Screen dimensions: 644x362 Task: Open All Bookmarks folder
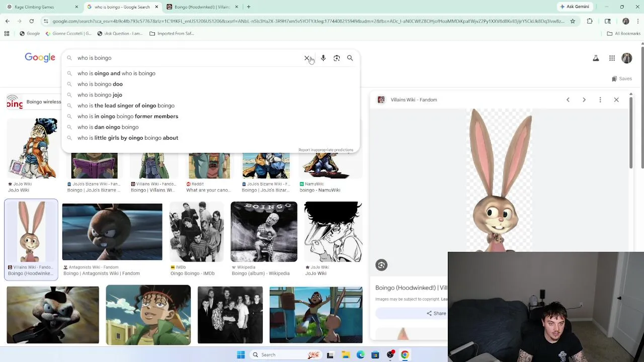pyautogui.click(x=624, y=34)
